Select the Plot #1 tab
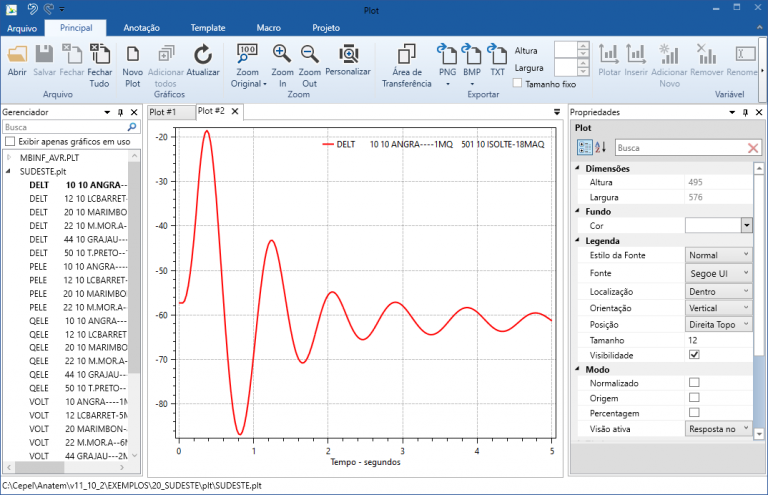 [x=163, y=112]
